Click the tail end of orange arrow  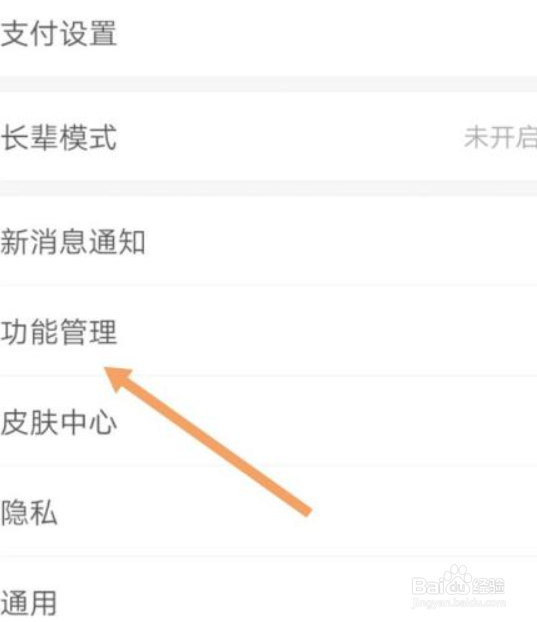pos(305,509)
